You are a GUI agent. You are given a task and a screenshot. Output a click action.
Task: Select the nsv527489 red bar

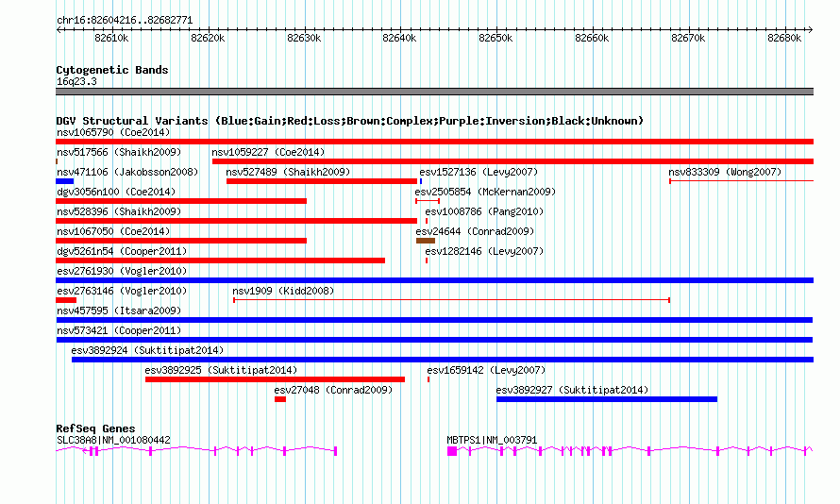click(322, 181)
